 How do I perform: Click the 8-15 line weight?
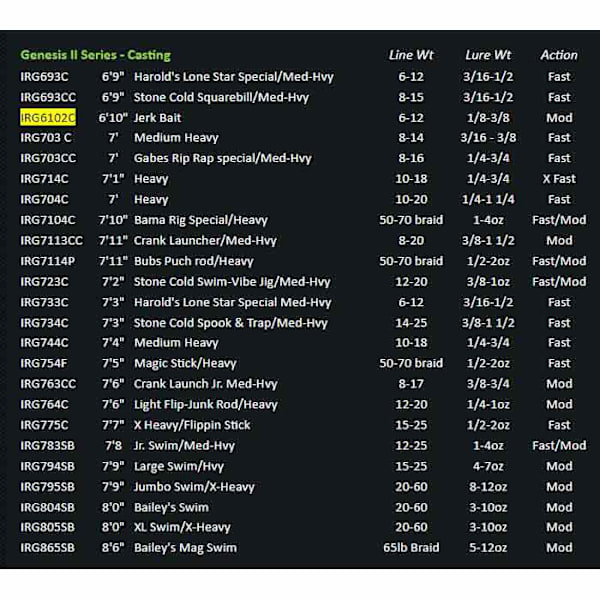tap(411, 97)
